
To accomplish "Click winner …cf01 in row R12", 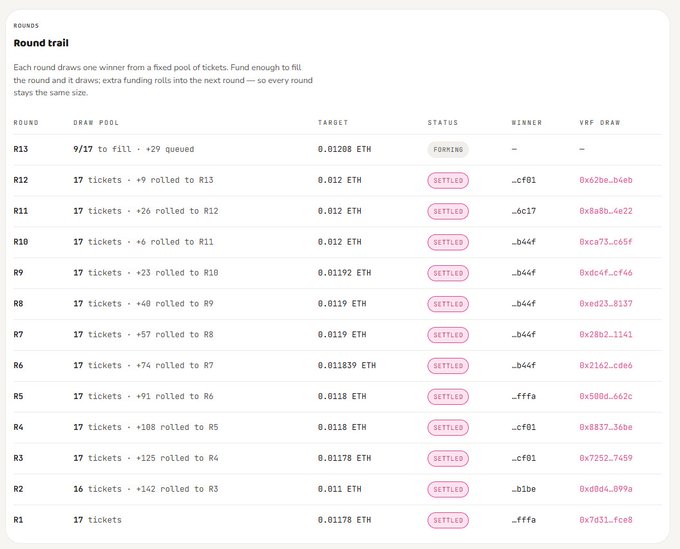I will (523, 180).
